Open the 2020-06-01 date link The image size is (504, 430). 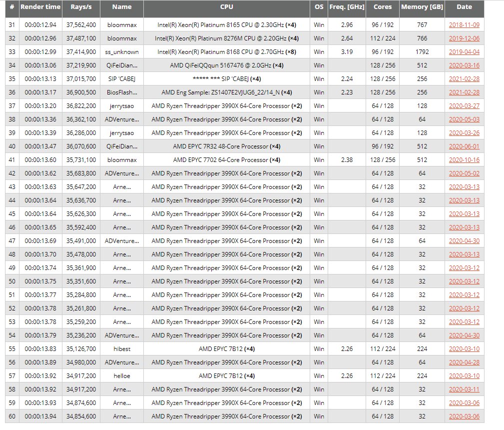click(x=464, y=146)
